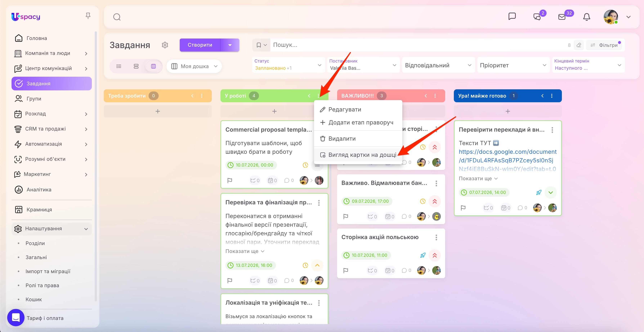Open the Фільтри button

(x=604, y=45)
